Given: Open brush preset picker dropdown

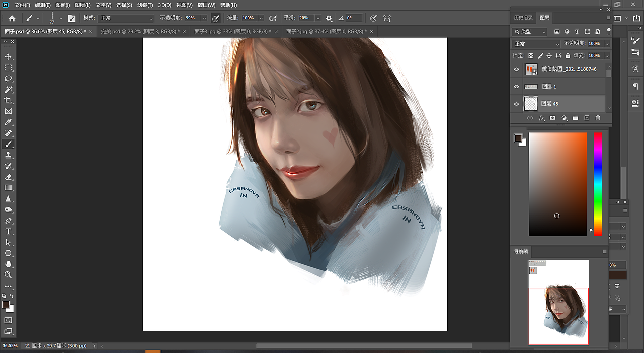Looking at the screenshot, I should (x=61, y=18).
